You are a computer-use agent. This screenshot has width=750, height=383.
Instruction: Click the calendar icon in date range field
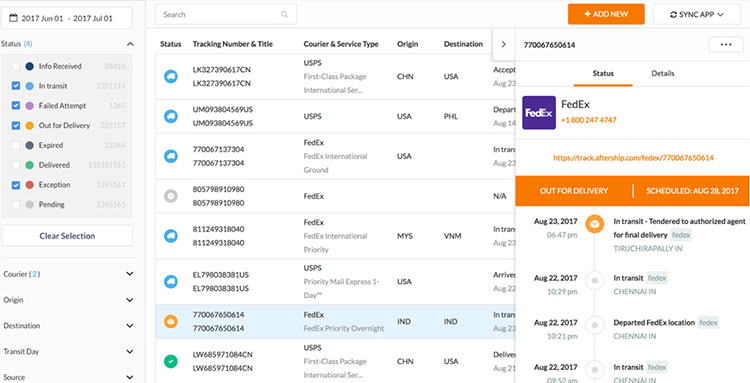tap(13, 19)
